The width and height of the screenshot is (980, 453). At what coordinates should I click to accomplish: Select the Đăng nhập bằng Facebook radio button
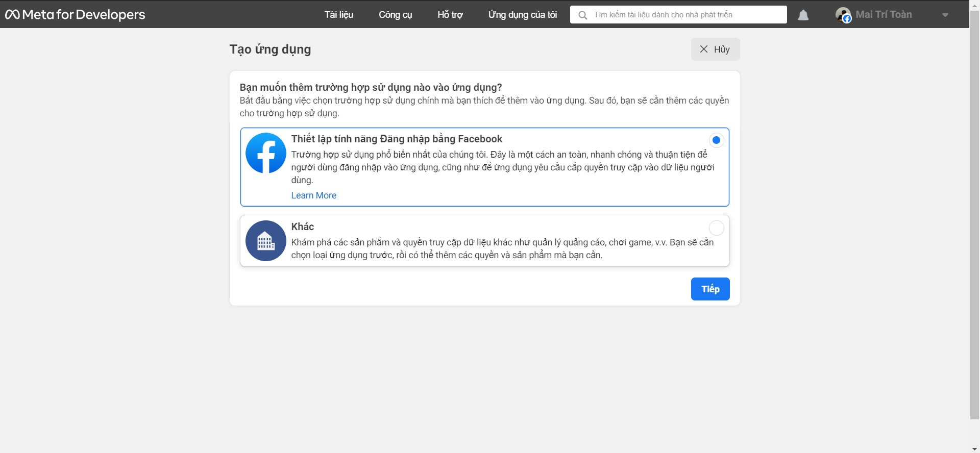click(x=716, y=140)
